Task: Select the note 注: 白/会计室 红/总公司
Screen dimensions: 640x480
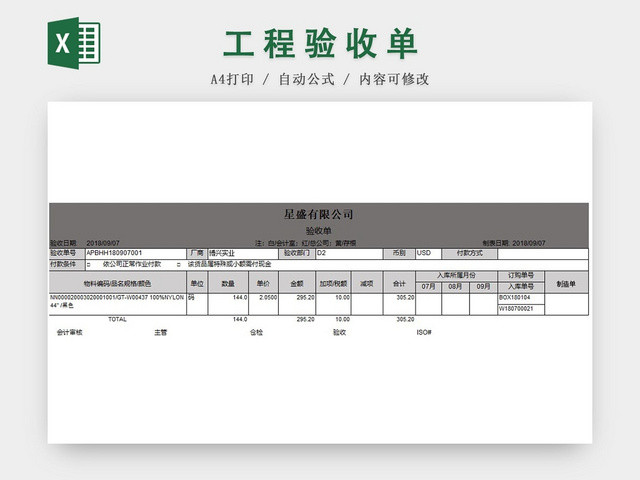Action: click(x=306, y=243)
